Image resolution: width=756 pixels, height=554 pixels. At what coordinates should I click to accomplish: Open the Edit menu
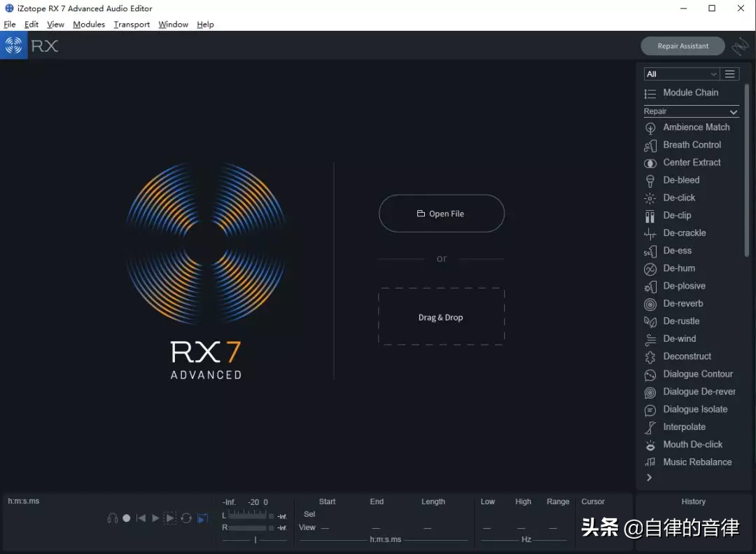pos(31,24)
